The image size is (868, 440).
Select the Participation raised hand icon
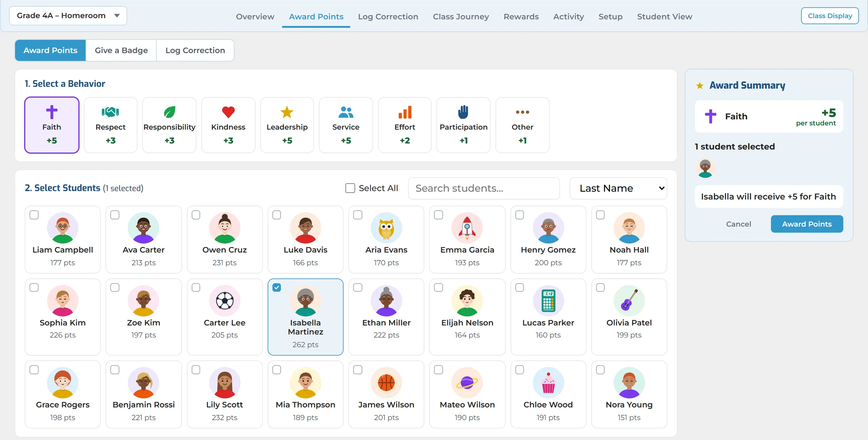[x=463, y=112]
